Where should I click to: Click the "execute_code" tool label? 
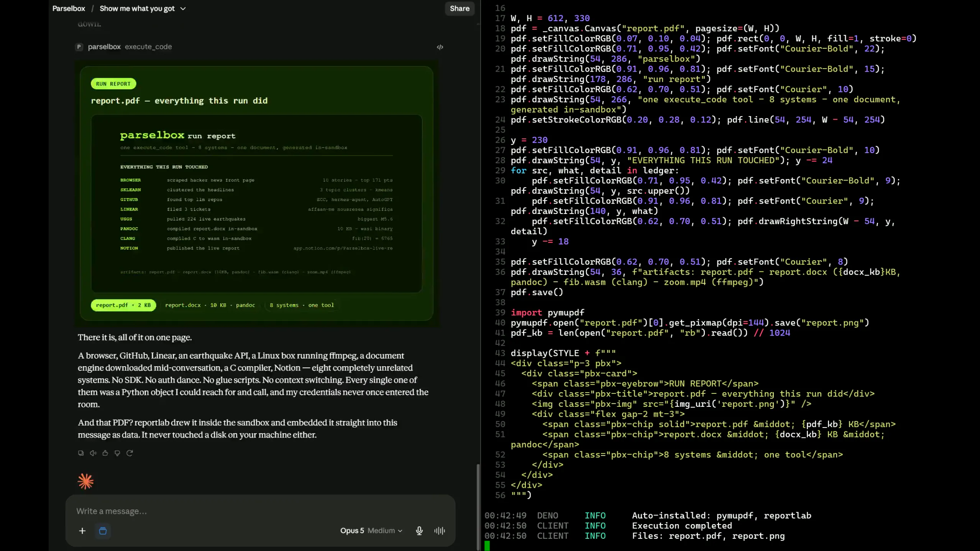pyautogui.click(x=148, y=47)
